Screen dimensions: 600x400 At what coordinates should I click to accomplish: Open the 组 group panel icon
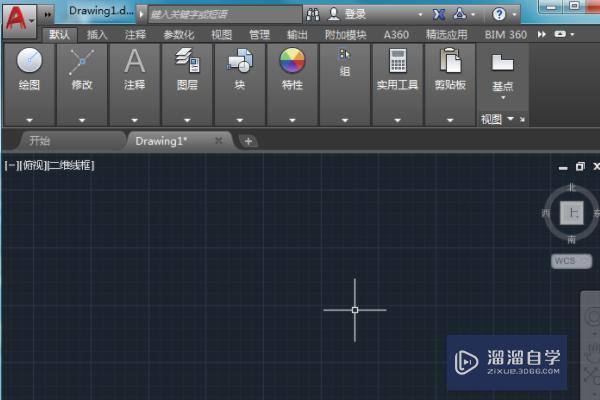(344, 54)
